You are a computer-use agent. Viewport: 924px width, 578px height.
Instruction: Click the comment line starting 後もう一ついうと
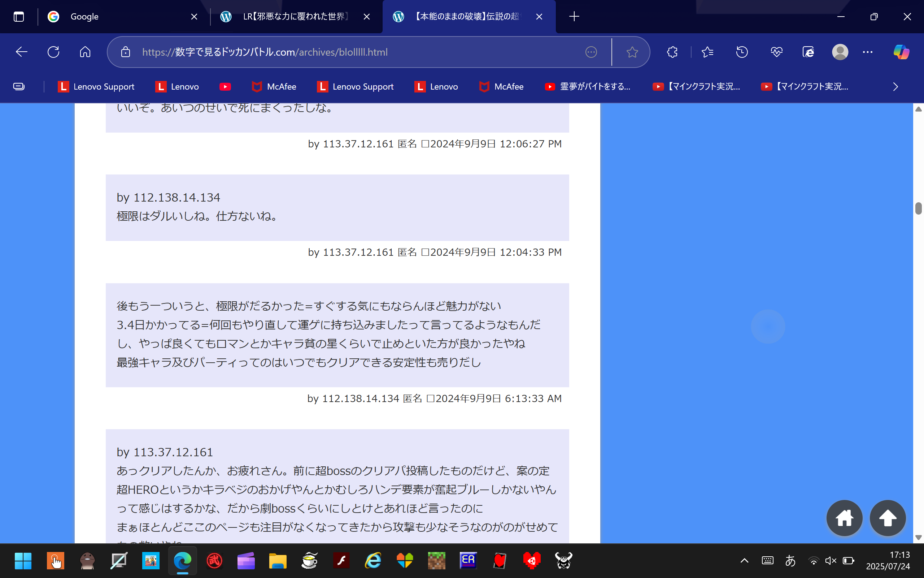click(x=309, y=306)
